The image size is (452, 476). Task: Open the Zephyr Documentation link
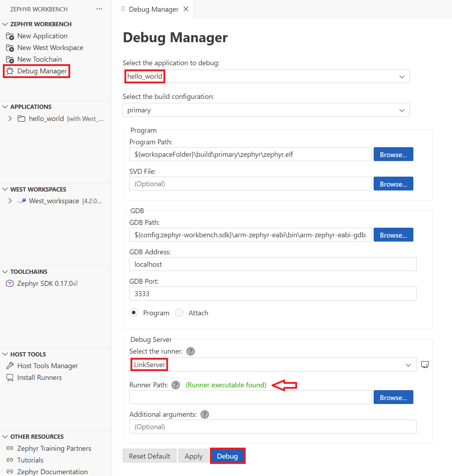click(52, 471)
